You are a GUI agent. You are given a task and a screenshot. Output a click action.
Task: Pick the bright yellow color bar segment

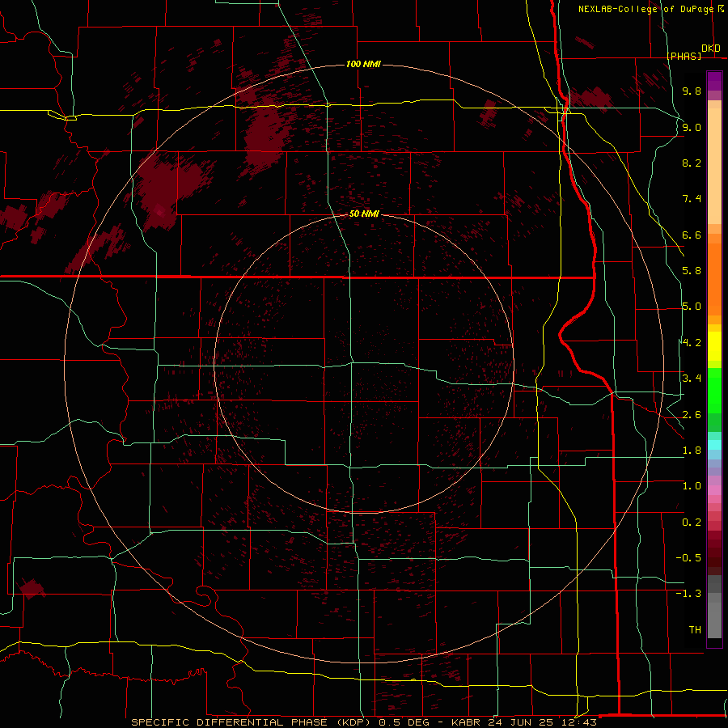click(714, 346)
